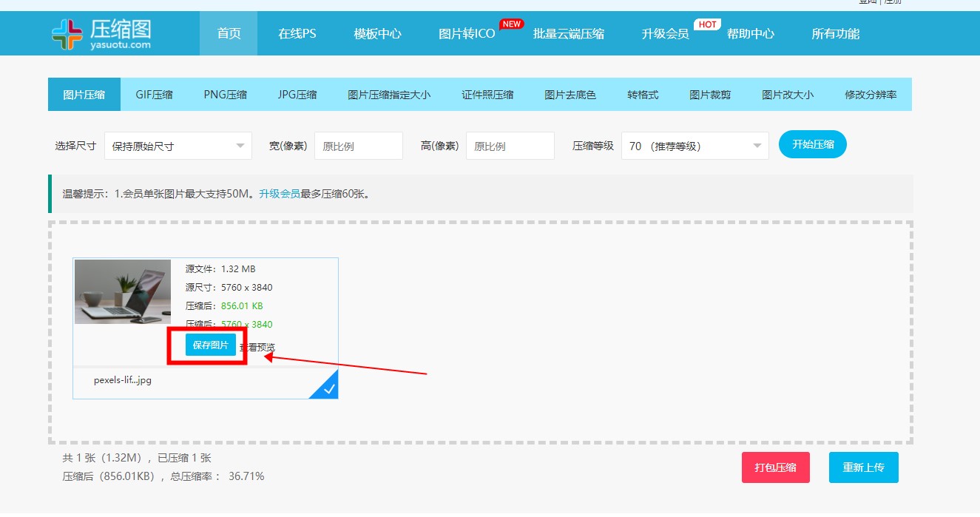The height and width of the screenshot is (517, 980).
Task: Open the 选择尺寸 dropdown
Action: tap(178, 146)
